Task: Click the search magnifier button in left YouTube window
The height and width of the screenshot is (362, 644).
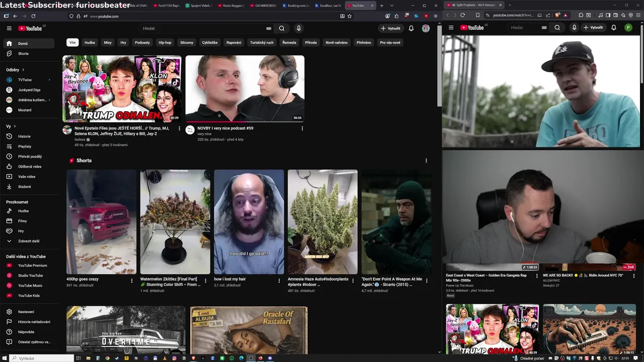Action: (282, 29)
